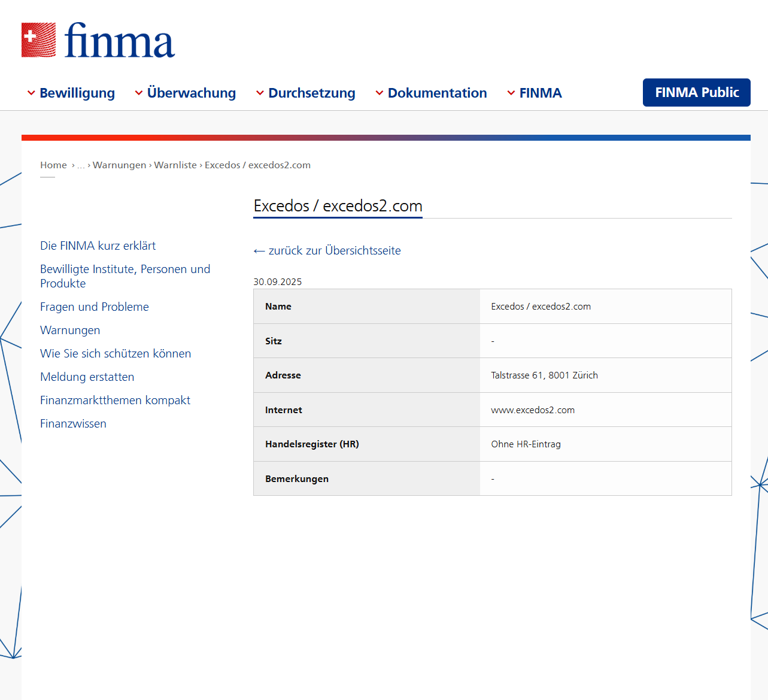Go to Home in breadcrumb
Screen dimensions: 768x700
pos(53,165)
